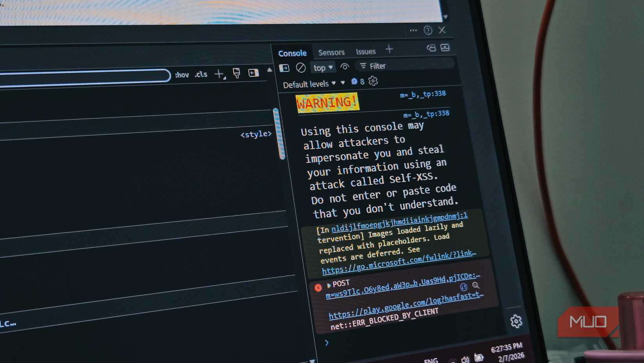
Task: Click the move-drawer icon beside the expand icon
Action: click(x=431, y=48)
